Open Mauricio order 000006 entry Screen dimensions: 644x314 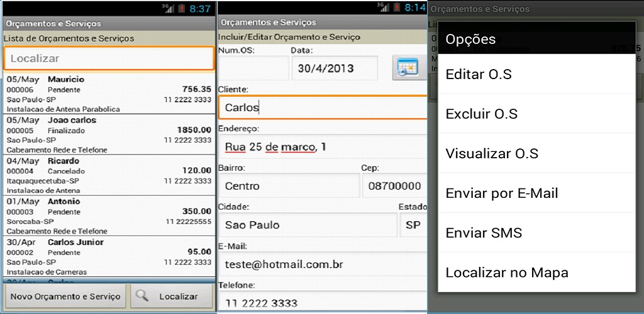click(x=109, y=94)
